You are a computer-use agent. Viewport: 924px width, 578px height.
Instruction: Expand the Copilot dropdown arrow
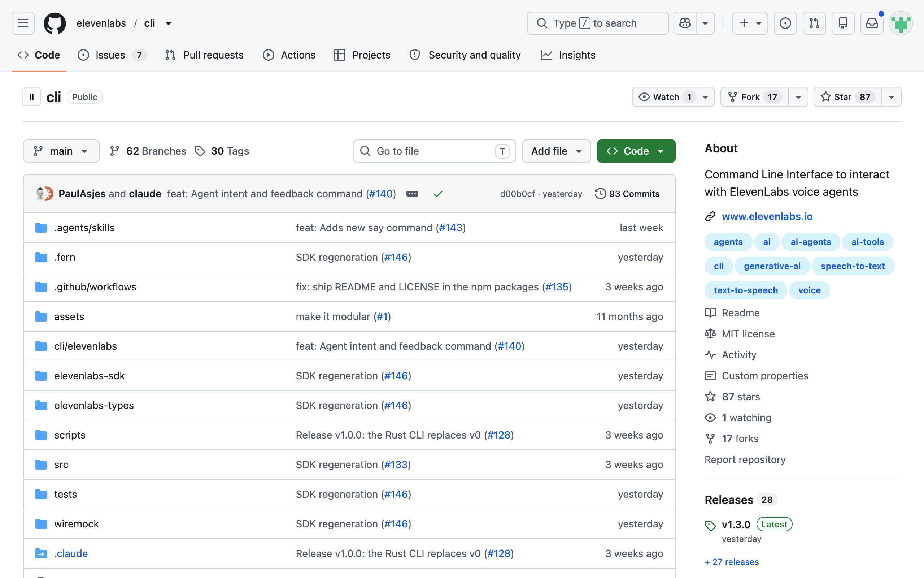pyautogui.click(x=705, y=23)
